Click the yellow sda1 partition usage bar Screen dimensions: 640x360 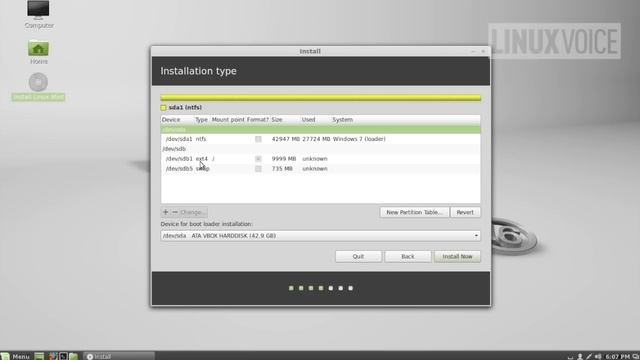[320, 98]
